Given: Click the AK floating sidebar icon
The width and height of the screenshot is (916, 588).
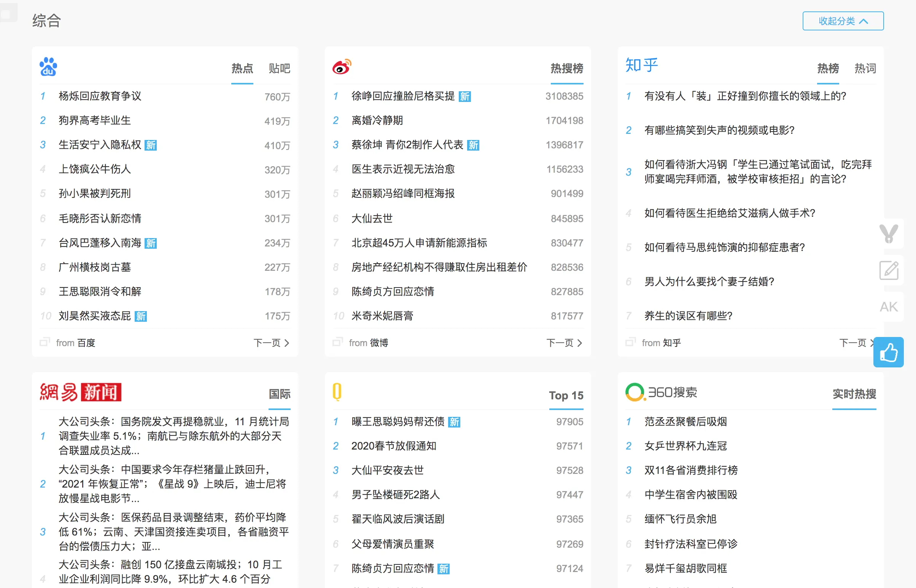Looking at the screenshot, I should click(889, 307).
